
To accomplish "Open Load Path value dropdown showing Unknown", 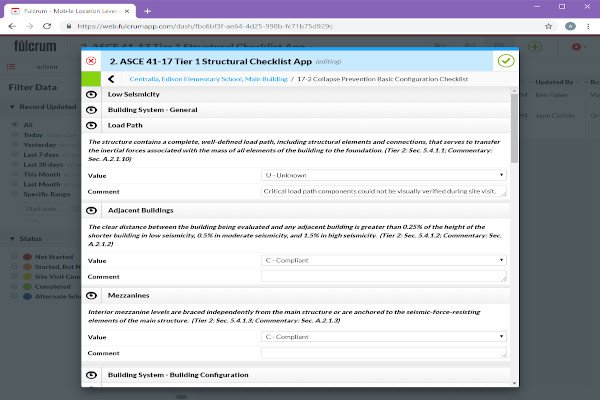I will click(384, 175).
